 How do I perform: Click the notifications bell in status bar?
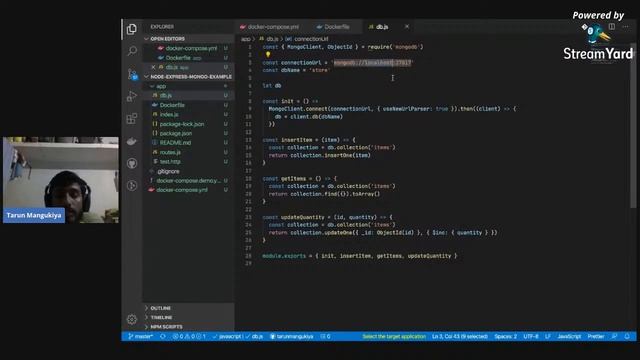627,336
